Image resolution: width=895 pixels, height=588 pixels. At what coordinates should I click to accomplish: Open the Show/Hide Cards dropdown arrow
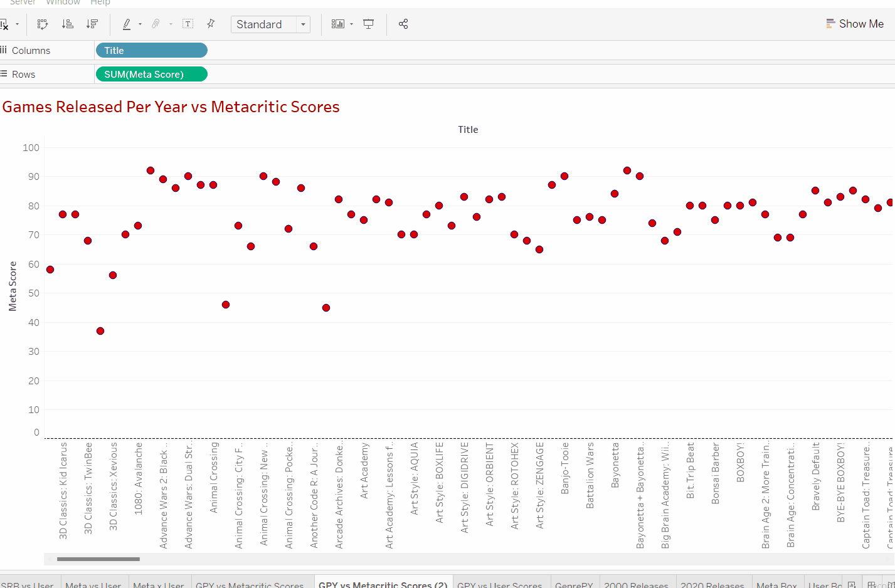351,24
